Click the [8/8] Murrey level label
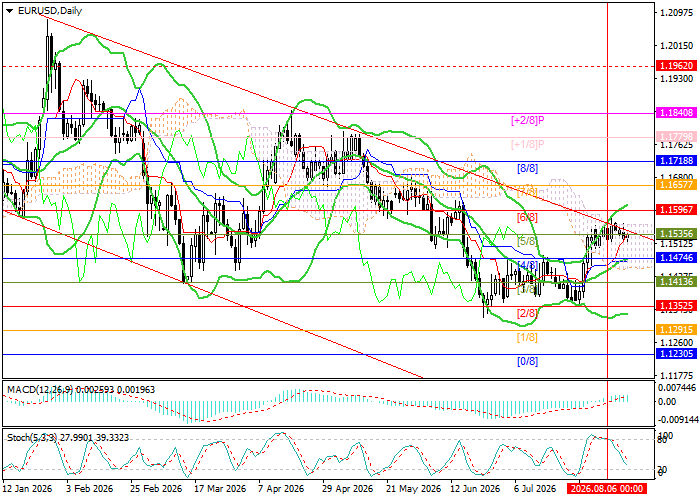The height and width of the screenshot is (500, 700). coord(527,169)
